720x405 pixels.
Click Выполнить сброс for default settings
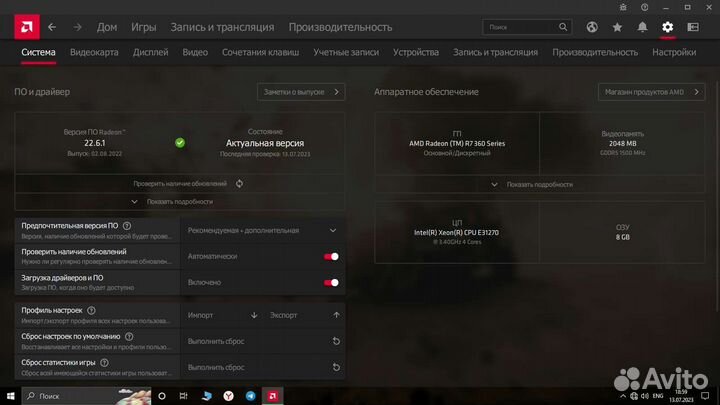263,341
